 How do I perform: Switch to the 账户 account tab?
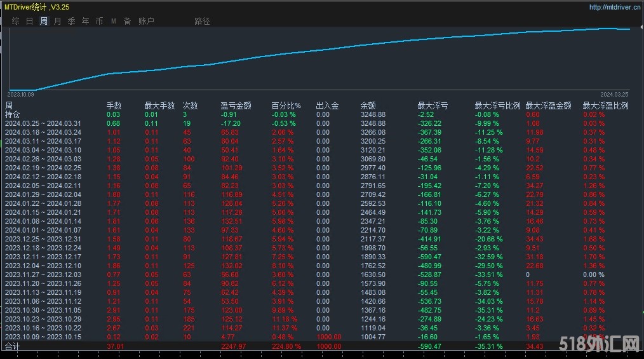pos(146,21)
